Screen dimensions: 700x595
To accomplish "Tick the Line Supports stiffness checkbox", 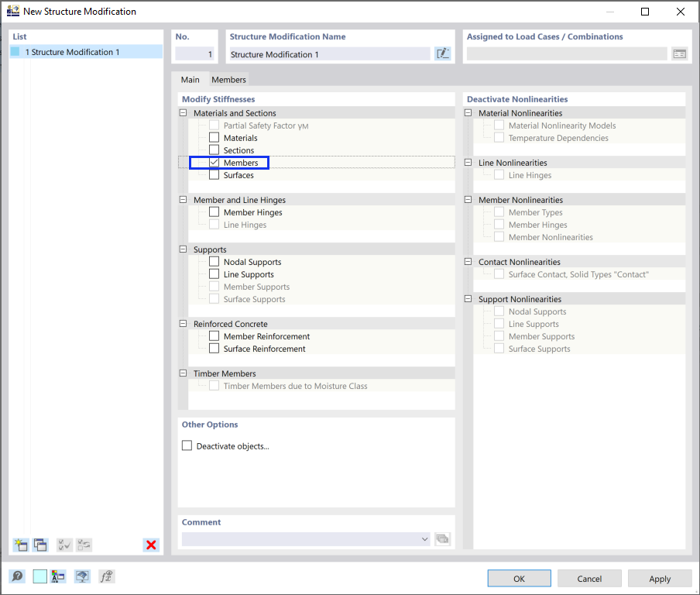I will tap(214, 274).
